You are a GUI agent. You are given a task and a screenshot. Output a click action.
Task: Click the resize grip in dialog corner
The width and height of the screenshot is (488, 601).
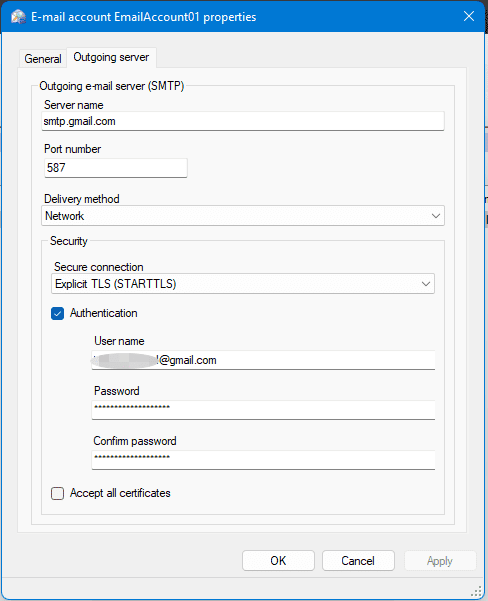[x=476, y=591]
